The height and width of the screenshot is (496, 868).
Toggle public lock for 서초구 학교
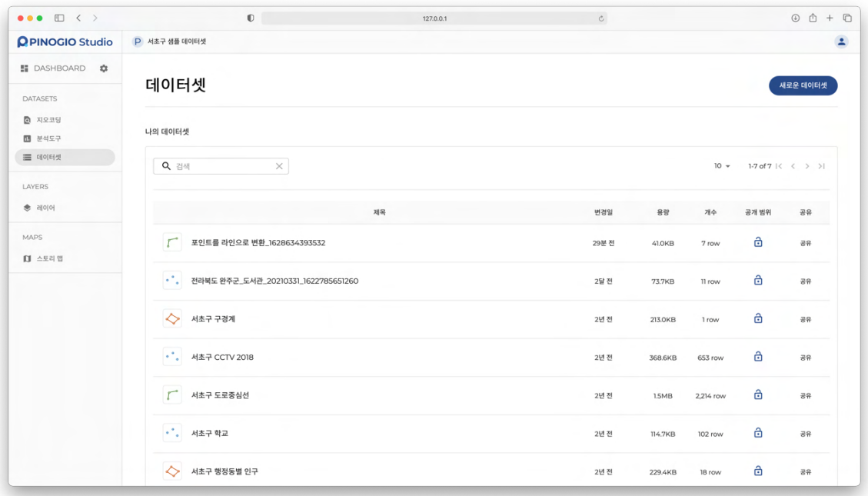[x=758, y=433]
